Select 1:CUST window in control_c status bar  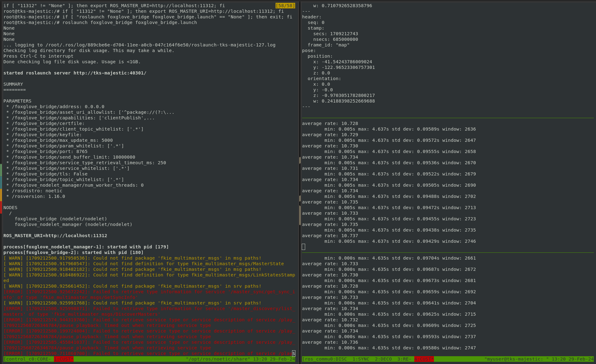coord(64,359)
